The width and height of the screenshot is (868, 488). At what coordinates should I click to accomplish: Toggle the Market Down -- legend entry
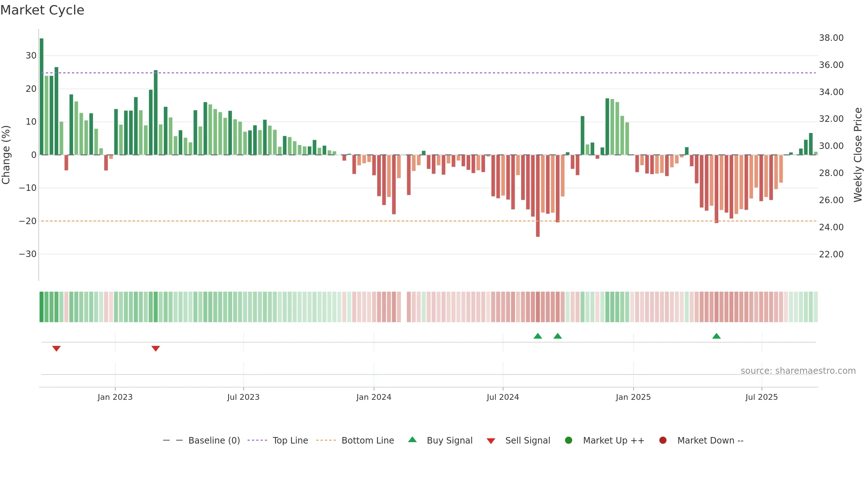click(x=701, y=440)
